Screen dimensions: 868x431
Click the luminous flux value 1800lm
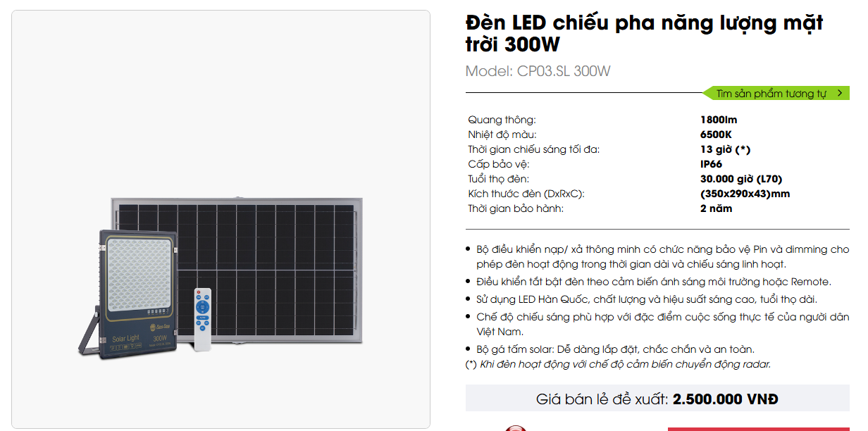click(718, 120)
